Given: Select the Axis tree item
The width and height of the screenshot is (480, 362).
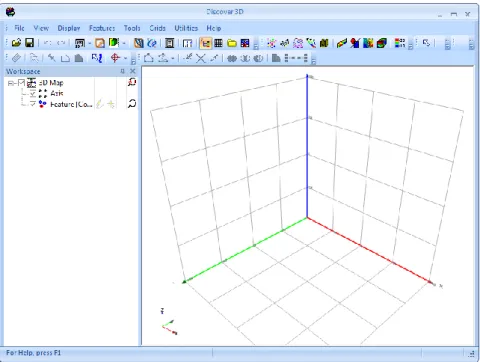Looking at the screenshot, I should click(57, 93).
